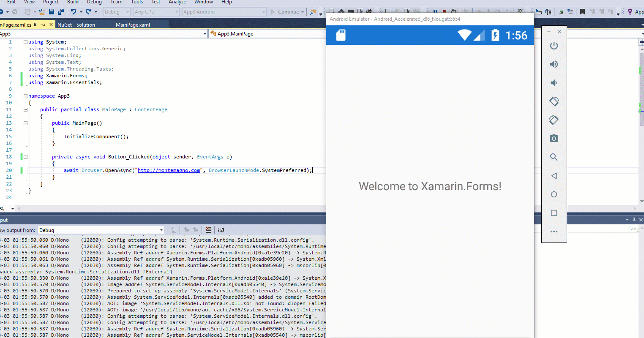Close the MainPage.xaml.cs tab
The image size is (644, 338).
click(52, 25)
